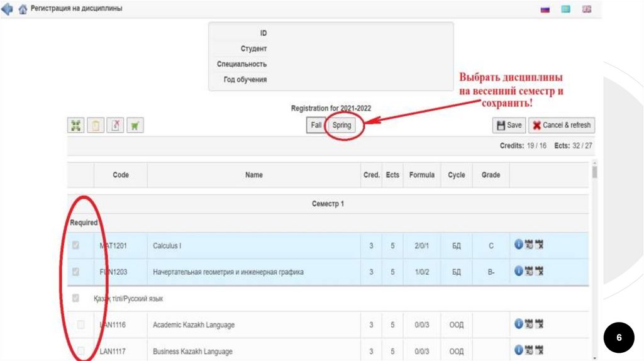Click the Save button
The image size is (644, 361).
click(x=509, y=125)
